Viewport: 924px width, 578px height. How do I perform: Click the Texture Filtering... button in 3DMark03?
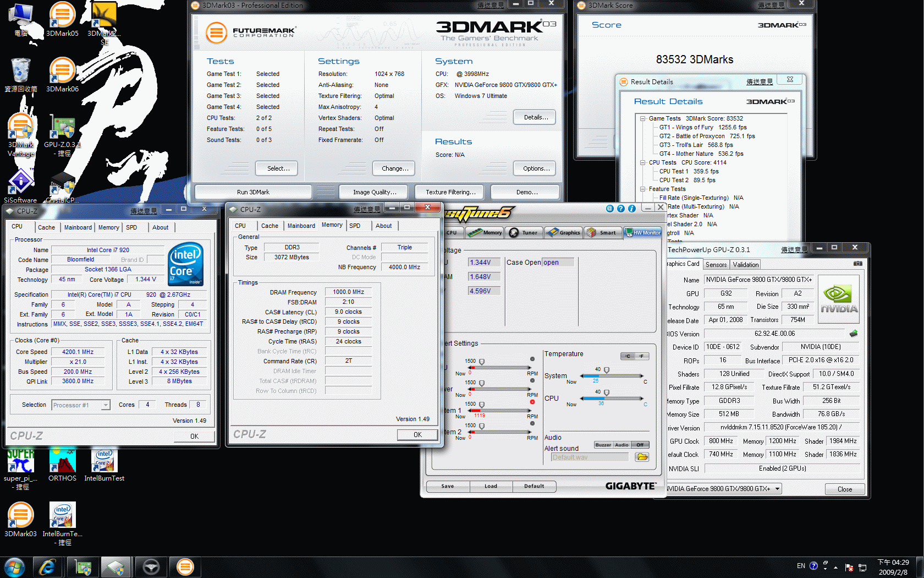pyautogui.click(x=450, y=192)
